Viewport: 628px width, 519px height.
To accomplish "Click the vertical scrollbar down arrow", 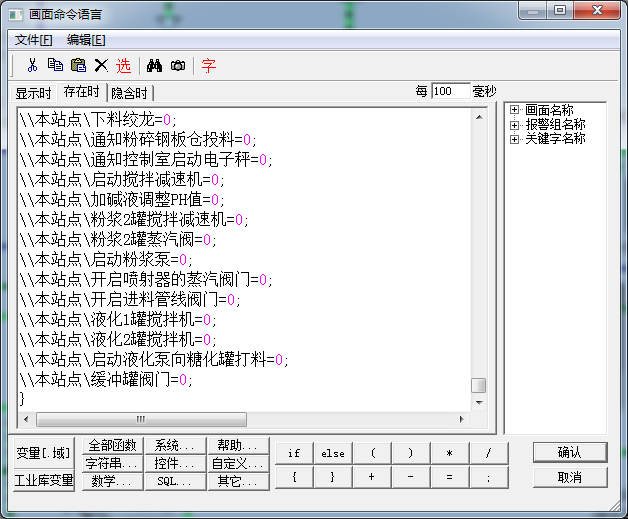I will 479,402.
